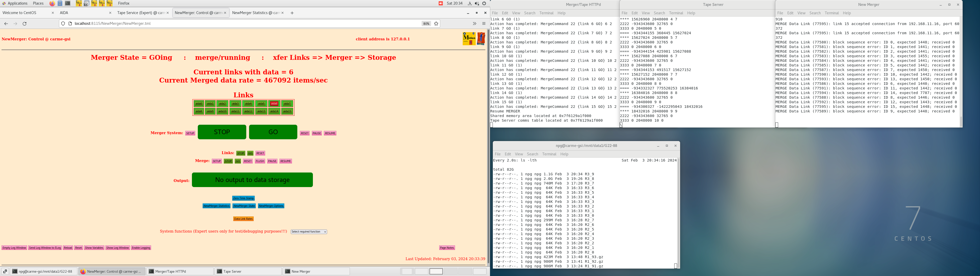Open Page Notes button

[447, 248]
